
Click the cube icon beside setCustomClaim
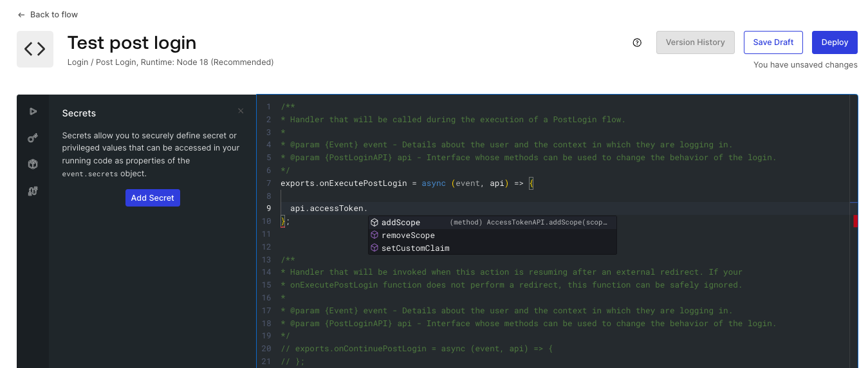(x=374, y=248)
